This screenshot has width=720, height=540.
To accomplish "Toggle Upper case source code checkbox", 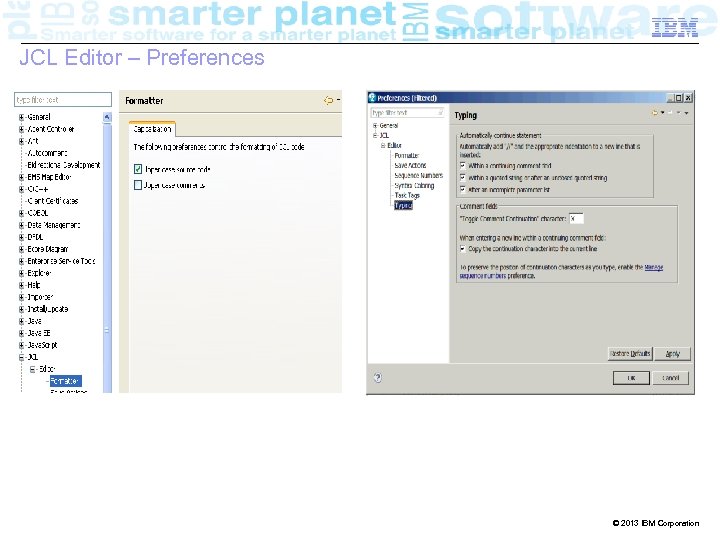I will 138,169.
